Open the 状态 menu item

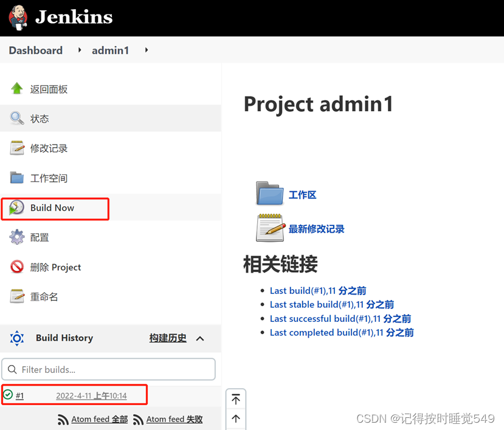pyautogui.click(x=40, y=119)
